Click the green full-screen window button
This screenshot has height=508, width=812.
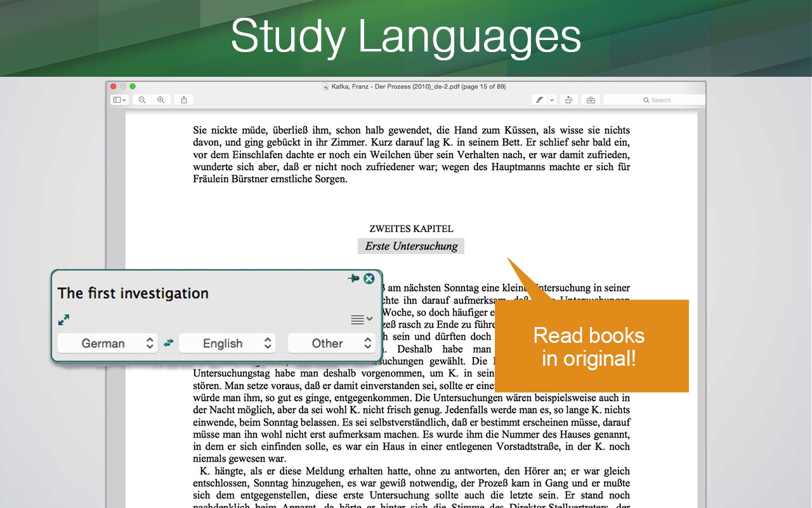(x=133, y=86)
